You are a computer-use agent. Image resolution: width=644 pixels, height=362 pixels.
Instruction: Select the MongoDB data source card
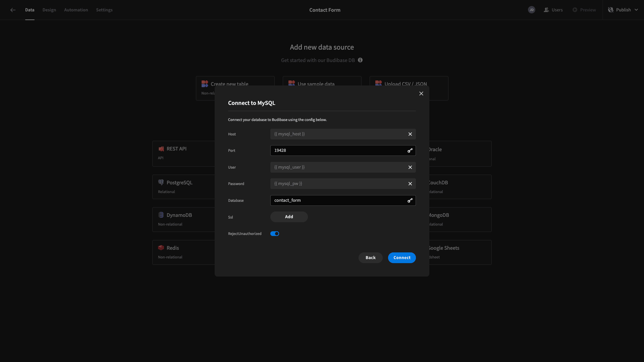[460, 220]
